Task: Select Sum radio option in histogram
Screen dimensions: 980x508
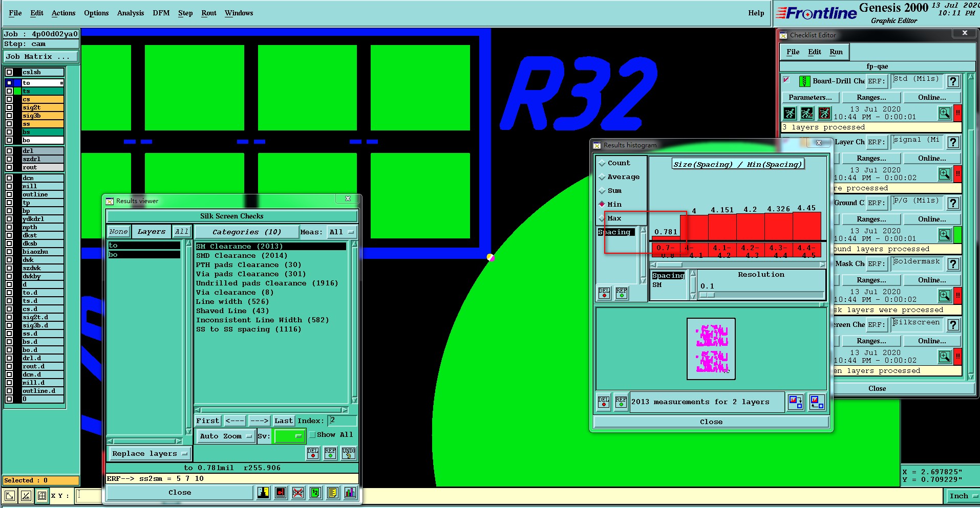Action: (x=602, y=191)
